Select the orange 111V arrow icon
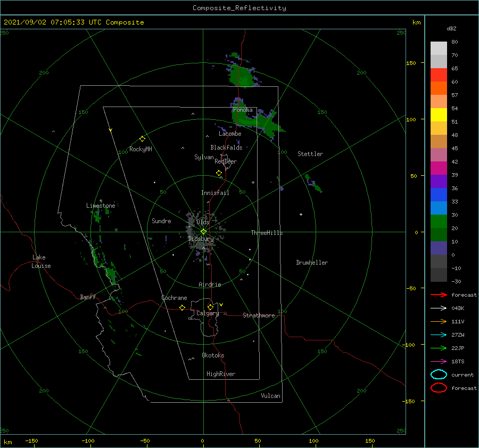The width and height of the screenshot is (479, 448). (x=439, y=321)
